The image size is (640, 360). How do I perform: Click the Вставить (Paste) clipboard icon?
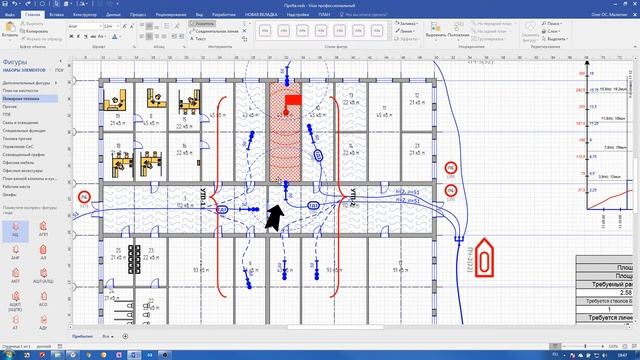click(x=10, y=28)
